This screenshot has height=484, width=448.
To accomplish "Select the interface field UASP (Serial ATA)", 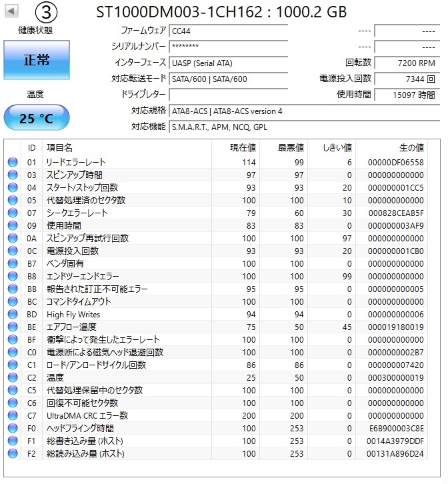I will [229, 63].
